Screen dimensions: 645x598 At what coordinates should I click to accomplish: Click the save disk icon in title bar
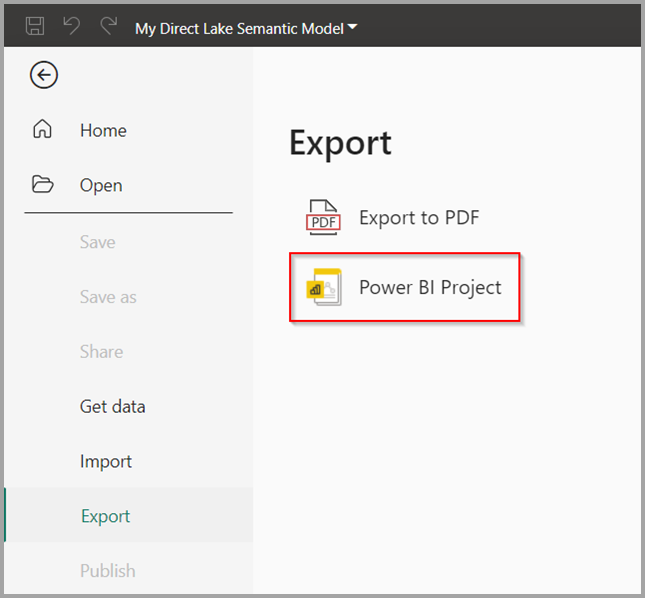35,26
